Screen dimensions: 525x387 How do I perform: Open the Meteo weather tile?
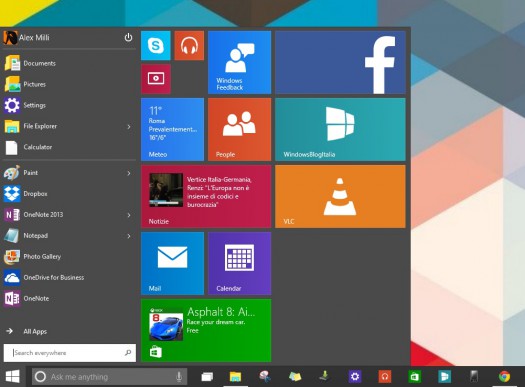172,129
